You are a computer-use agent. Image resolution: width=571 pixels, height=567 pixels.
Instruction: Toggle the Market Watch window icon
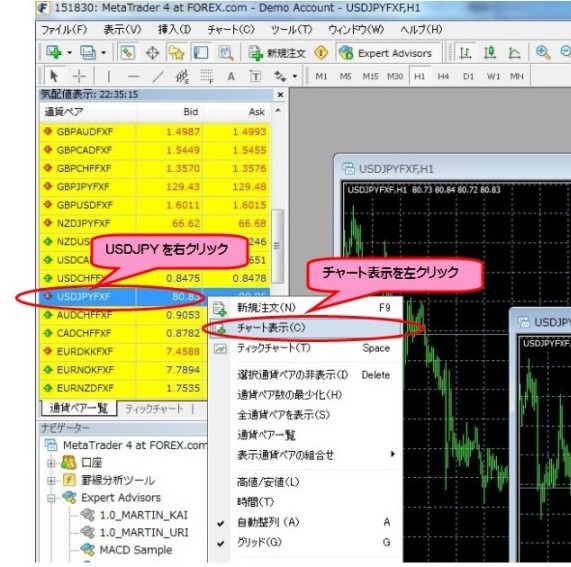coord(127,53)
